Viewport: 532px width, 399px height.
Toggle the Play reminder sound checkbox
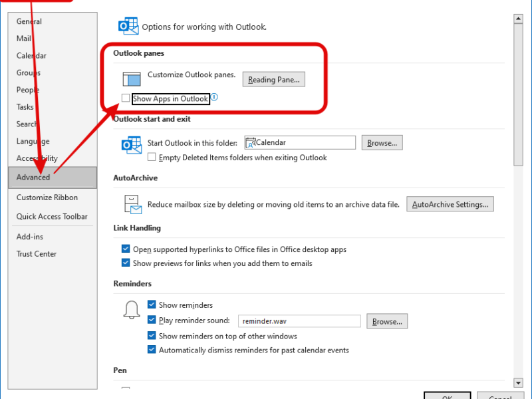tap(152, 320)
